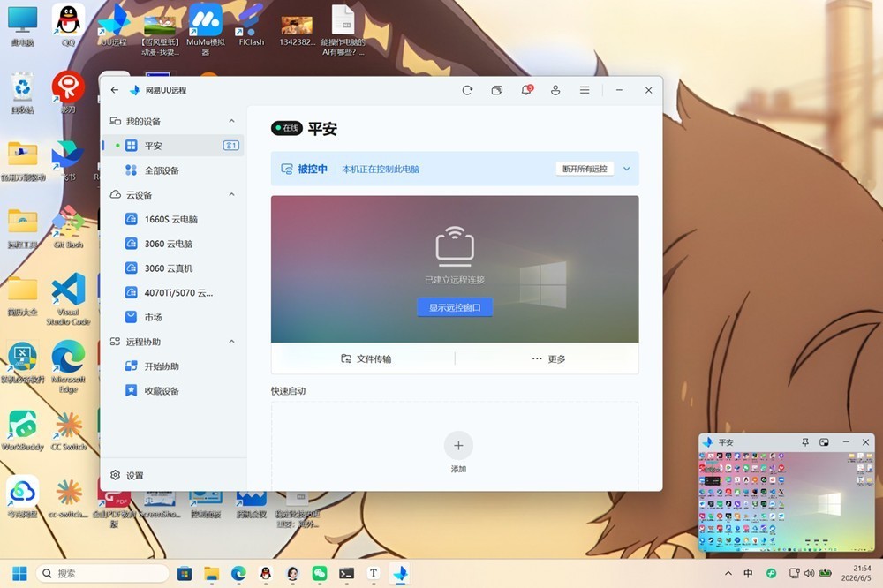Open 市场 in the sidebar
The height and width of the screenshot is (588, 883).
point(173,317)
